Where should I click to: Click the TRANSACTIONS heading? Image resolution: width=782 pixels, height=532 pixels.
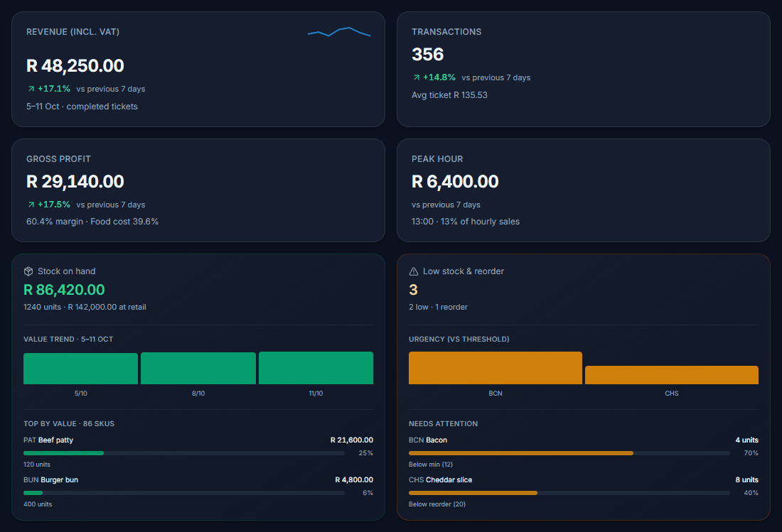tap(446, 32)
